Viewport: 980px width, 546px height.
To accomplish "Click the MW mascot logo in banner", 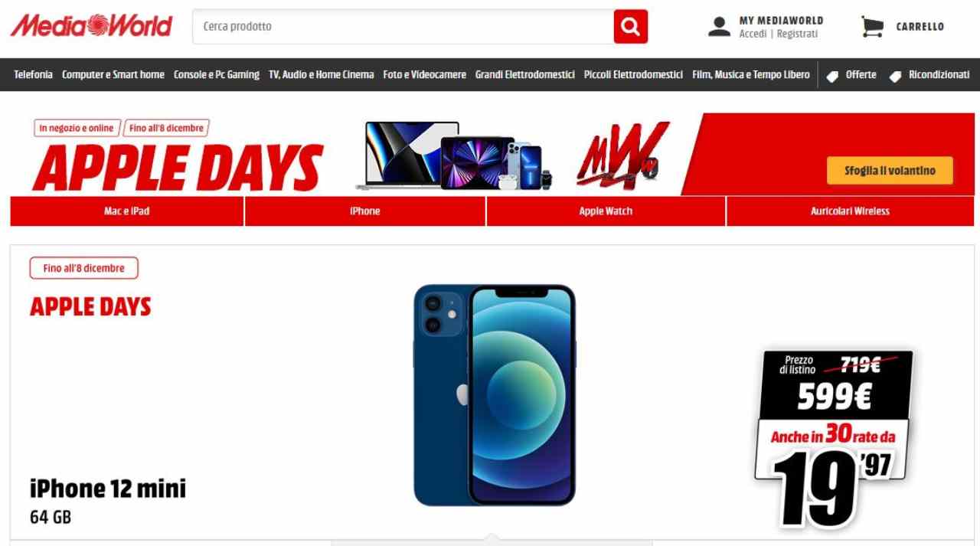I will 622,155.
